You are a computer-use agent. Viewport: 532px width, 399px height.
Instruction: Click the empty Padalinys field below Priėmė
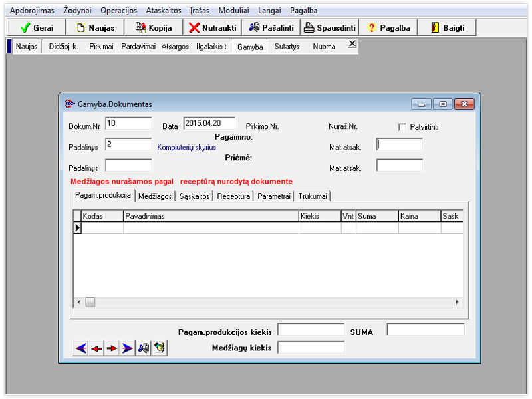click(x=128, y=165)
